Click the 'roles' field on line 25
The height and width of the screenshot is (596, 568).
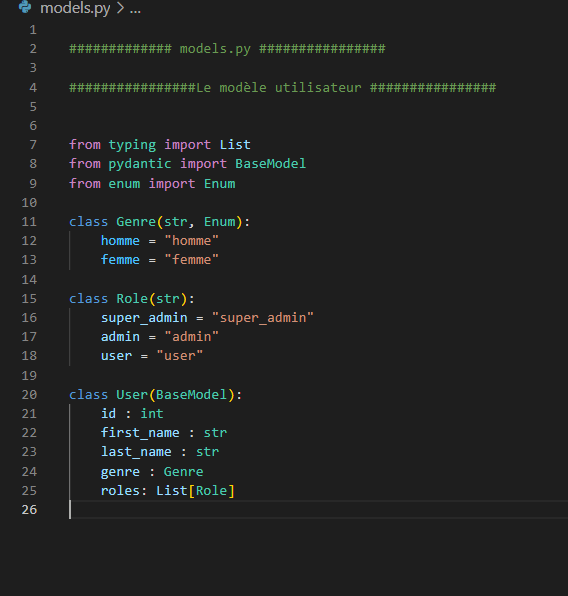coord(120,491)
